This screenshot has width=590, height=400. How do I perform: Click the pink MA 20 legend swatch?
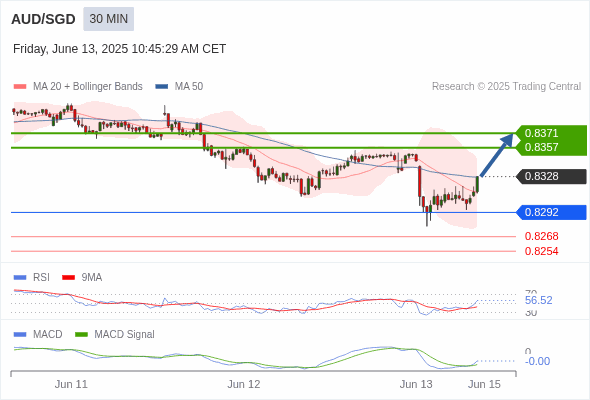pyautogui.click(x=20, y=87)
